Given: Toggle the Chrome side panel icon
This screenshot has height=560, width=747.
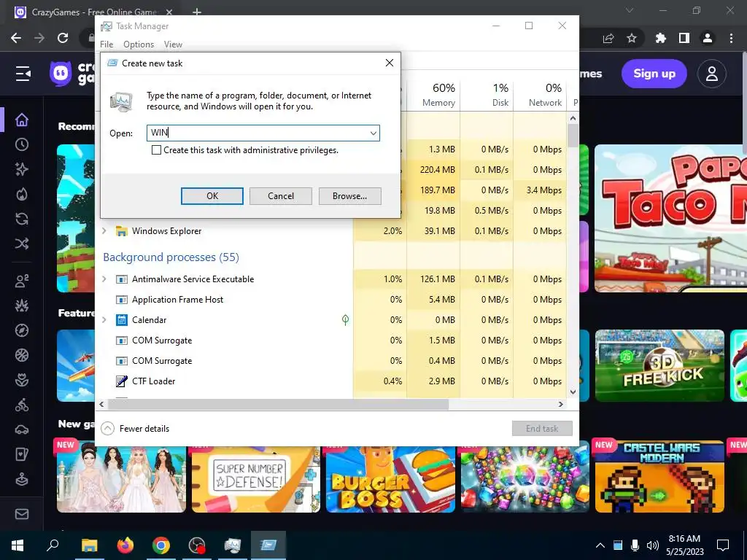Looking at the screenshot, I should pyautogui.click(x=684, y=38).
